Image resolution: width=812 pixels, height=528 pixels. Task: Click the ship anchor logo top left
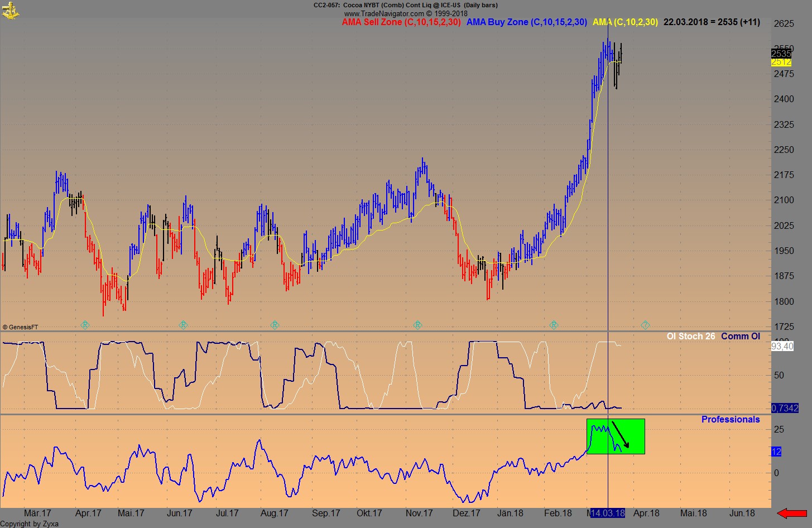click(x=12, y=10)
